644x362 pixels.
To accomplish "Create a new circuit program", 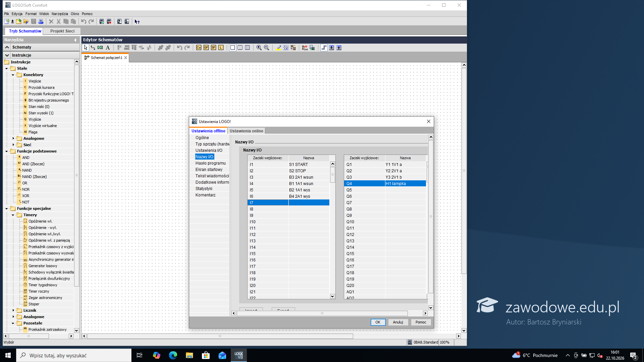I will click(6, 21).
